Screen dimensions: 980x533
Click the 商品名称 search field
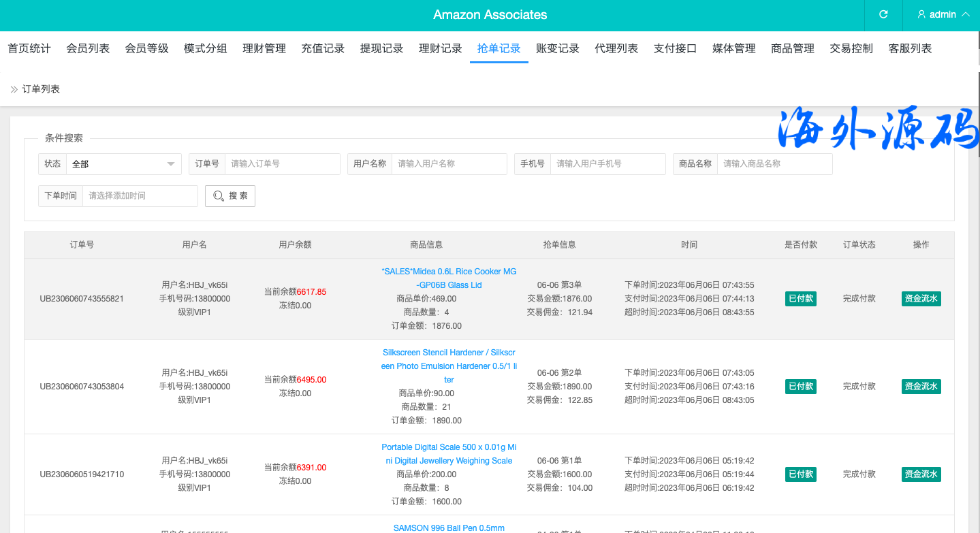click(x=774, y=164)
